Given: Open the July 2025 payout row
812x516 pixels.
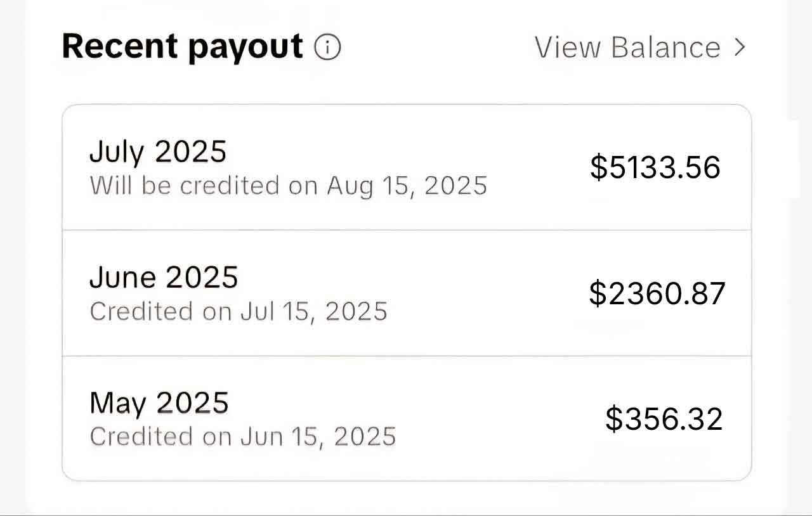Looking at the screenshot, I should (x=406, y=167).
